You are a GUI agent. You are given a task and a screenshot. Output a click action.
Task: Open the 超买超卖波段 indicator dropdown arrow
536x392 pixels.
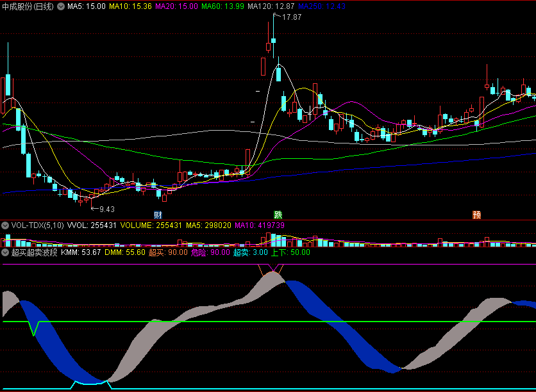5,252
